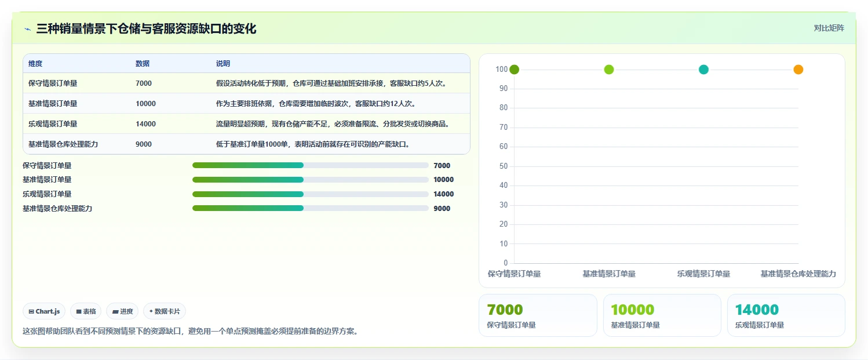
Task: Click the 说明 column header
Action: 223,64
